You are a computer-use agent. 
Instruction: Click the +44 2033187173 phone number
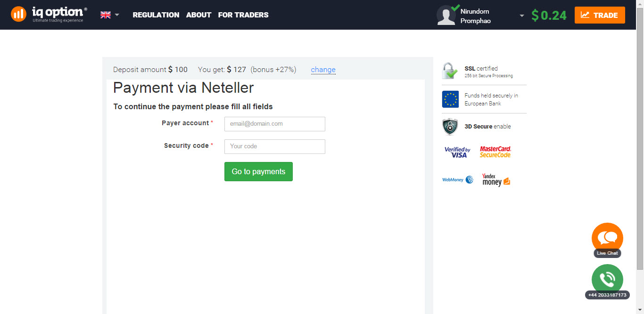click(x=607, y=295)
